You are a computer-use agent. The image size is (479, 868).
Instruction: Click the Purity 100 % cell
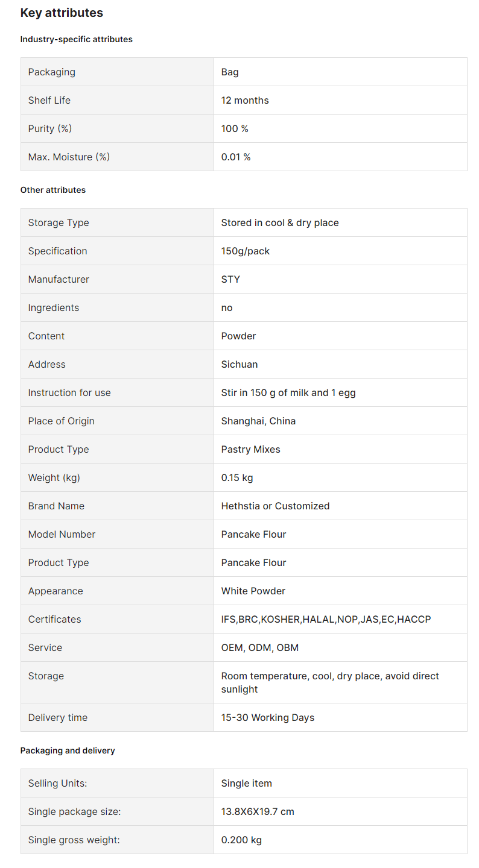pos(340,128)
